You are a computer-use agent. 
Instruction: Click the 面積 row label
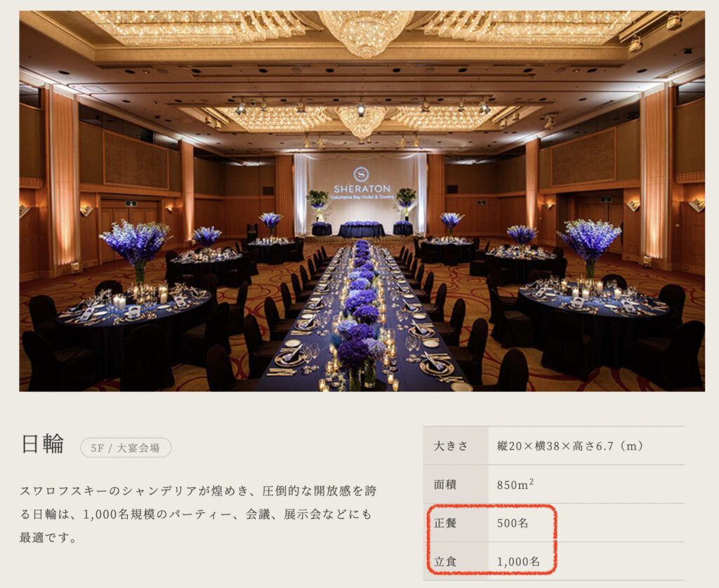pos(444,484)
